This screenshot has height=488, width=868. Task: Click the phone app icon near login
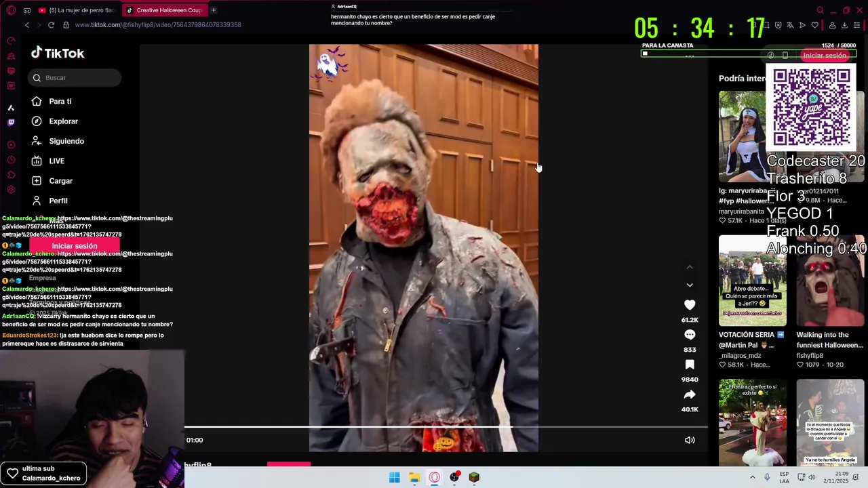point(785,56)
